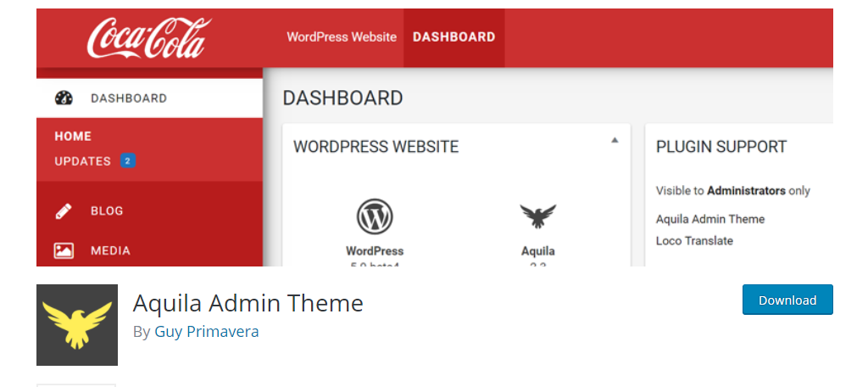Open the Media menu label in the sidebar
868x387 pixels.
pyautogui.click(x=110, y=250)
